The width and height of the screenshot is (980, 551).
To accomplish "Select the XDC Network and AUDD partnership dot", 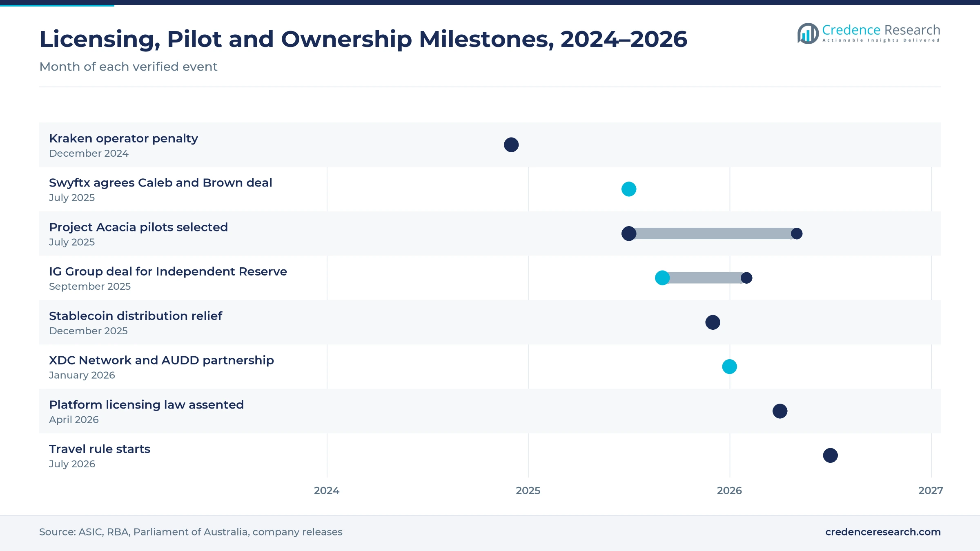I will click(730, 367).
